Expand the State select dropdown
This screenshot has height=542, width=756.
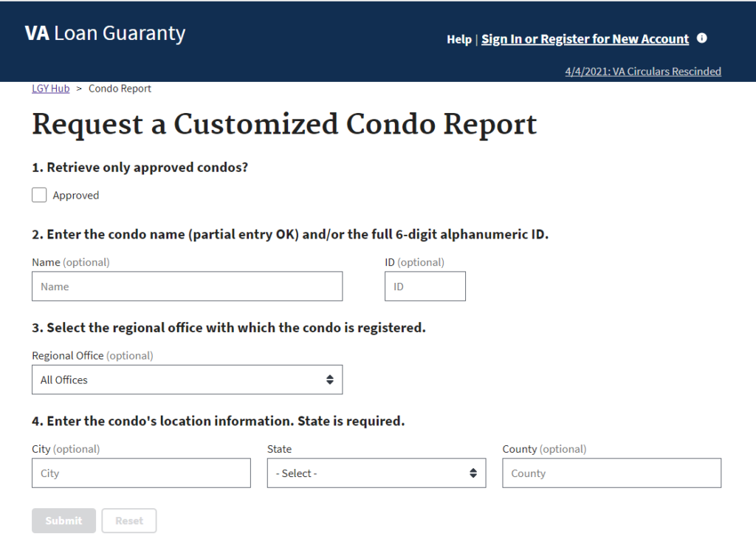pos(376,473)
